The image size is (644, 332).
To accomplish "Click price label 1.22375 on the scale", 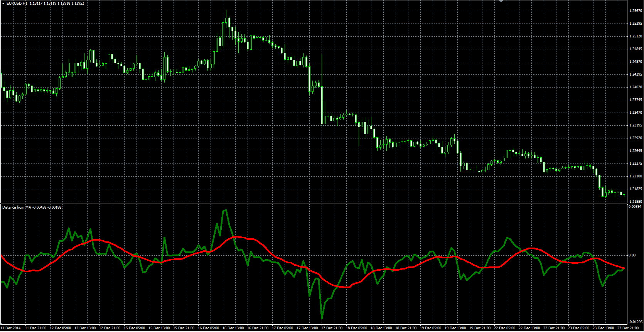I will click(636, 163).
